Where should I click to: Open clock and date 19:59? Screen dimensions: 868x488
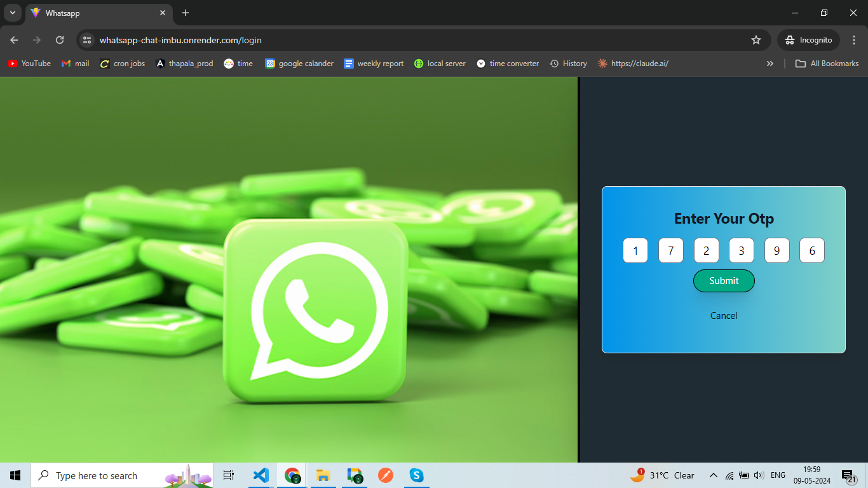click(811, 475)
